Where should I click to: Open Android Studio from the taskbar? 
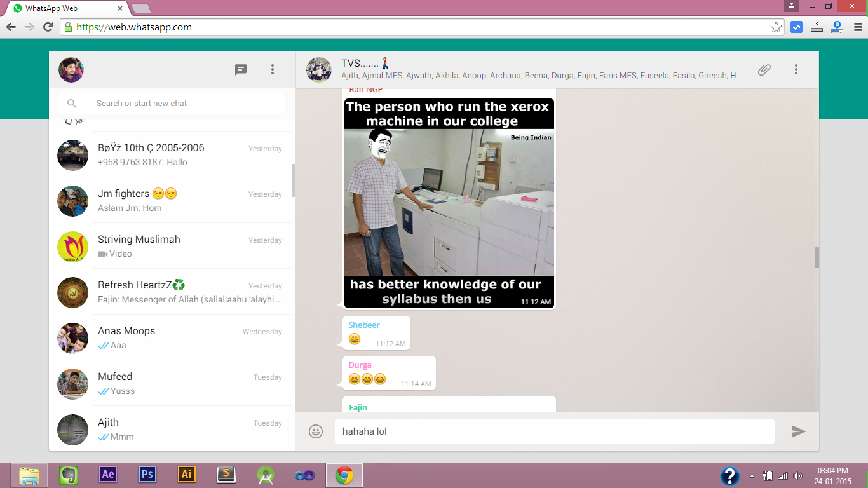pos(265,473)
